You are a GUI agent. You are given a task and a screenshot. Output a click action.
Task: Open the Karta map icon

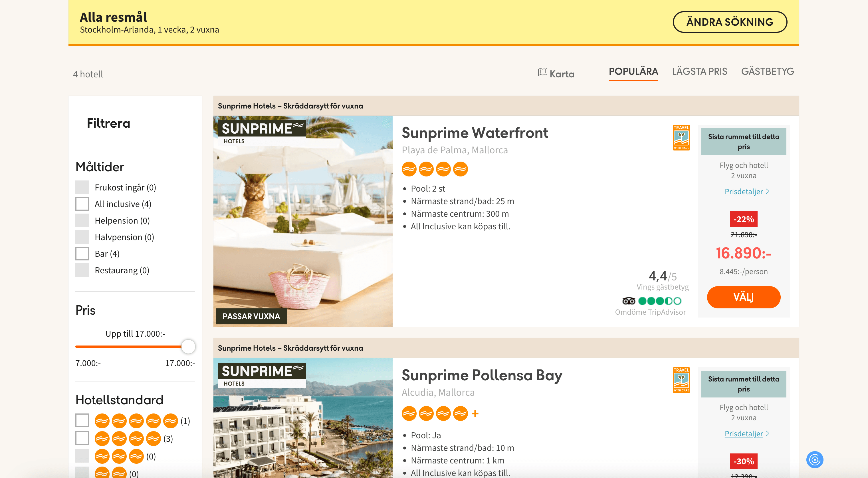(x=542, y=72)
